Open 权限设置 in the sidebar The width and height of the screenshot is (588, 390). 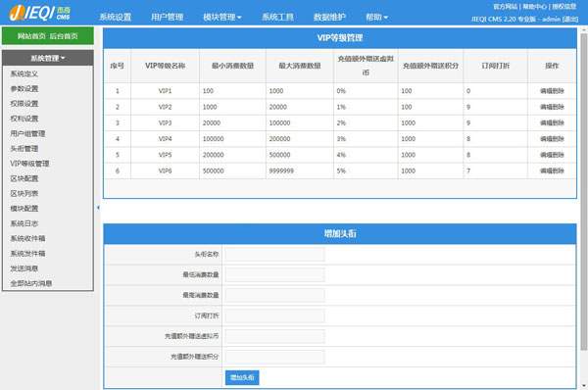tap(24, 104)
